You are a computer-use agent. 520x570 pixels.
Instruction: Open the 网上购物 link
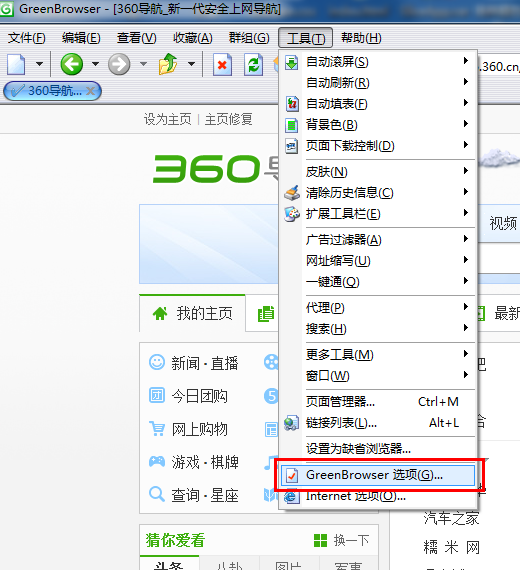(x=200, y=429)
